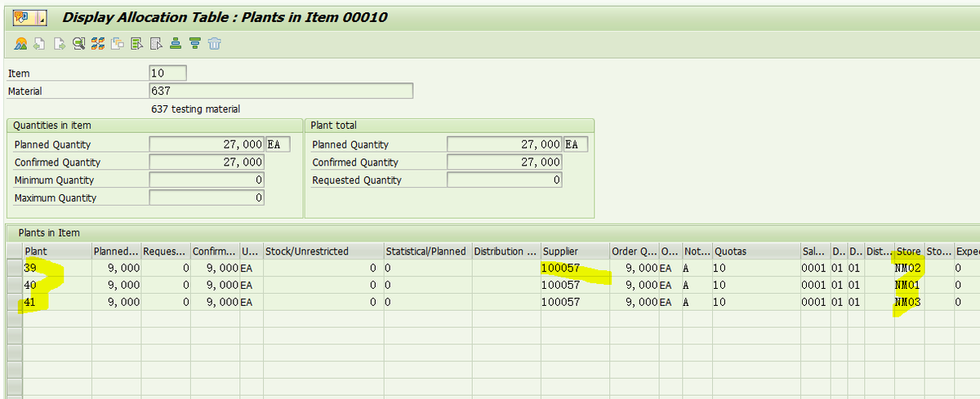
Task: Click Confirmed Quantity field in Quantities in item
Action: point(207,162)
